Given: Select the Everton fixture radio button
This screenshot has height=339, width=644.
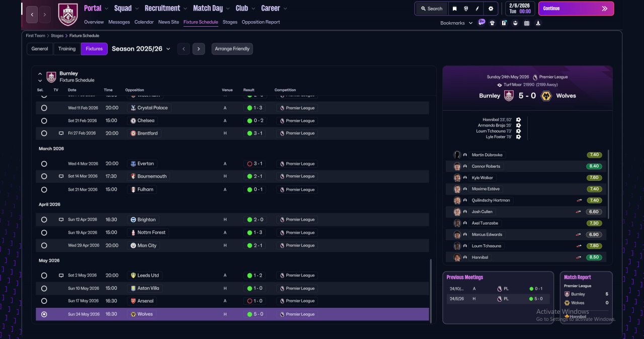Looking at the screenshot, I should pos(44,164).
